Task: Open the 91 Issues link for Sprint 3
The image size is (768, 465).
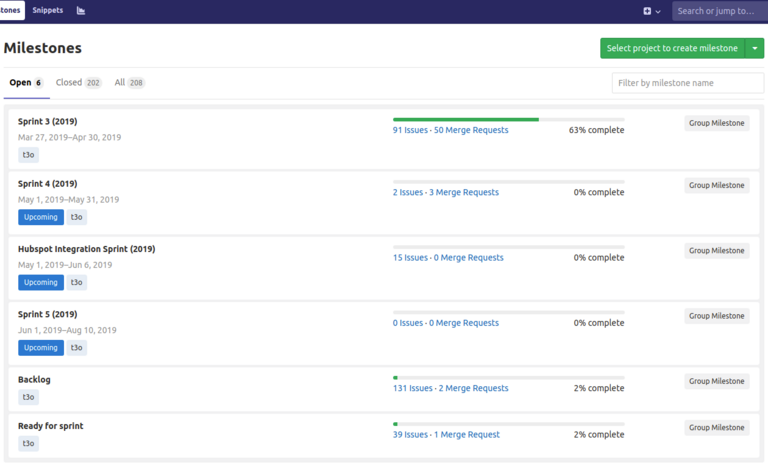Action: tap(410, 130)
